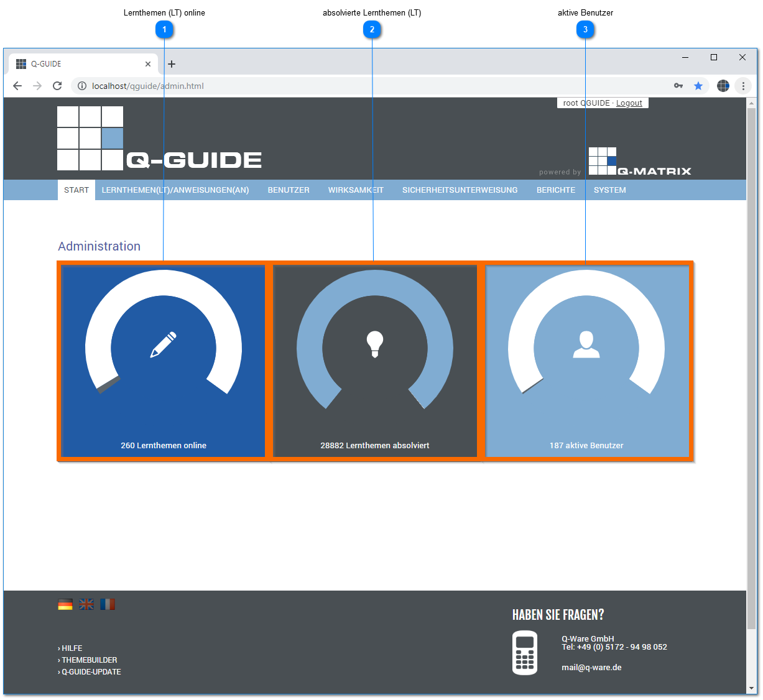Switch language to German flag
The image size is (763, 700).
[x=65, y=604]
